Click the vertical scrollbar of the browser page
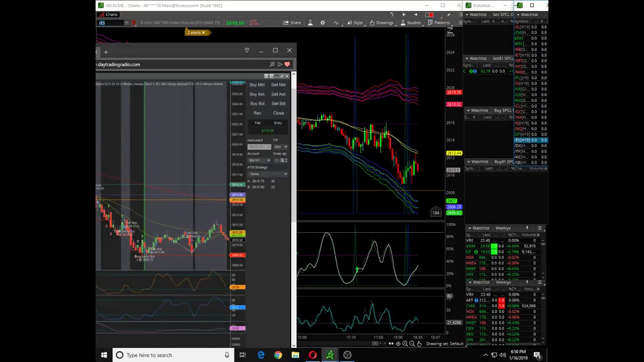Image resolution: width=644 pixels, height=362 pixels. click(293, 209)
